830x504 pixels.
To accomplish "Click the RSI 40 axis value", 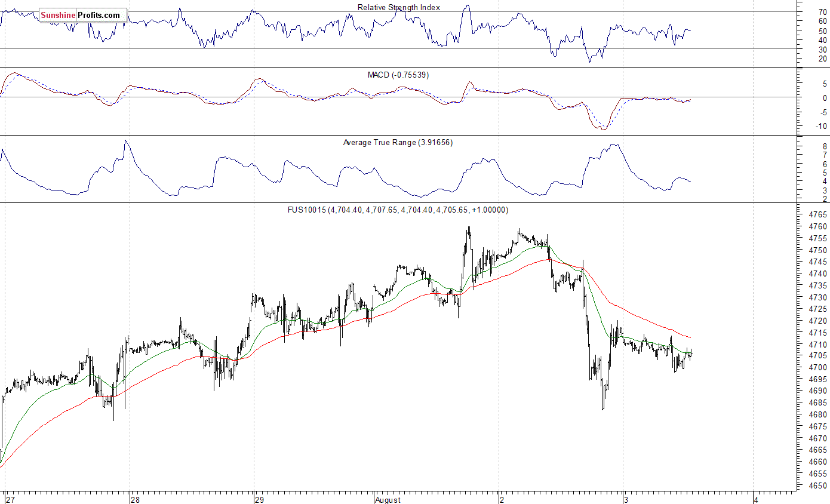I will [823, 40].
